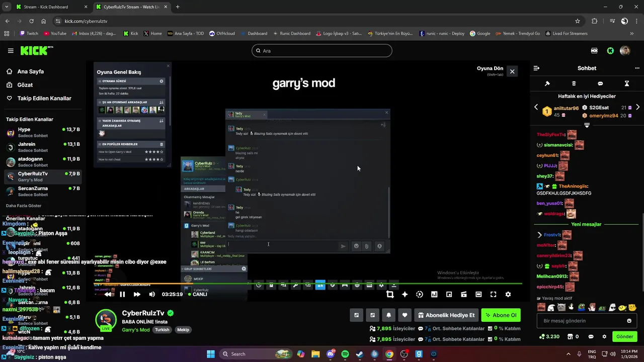Open Windows Start menu
The image size is (644, 362).
(211, 354)
